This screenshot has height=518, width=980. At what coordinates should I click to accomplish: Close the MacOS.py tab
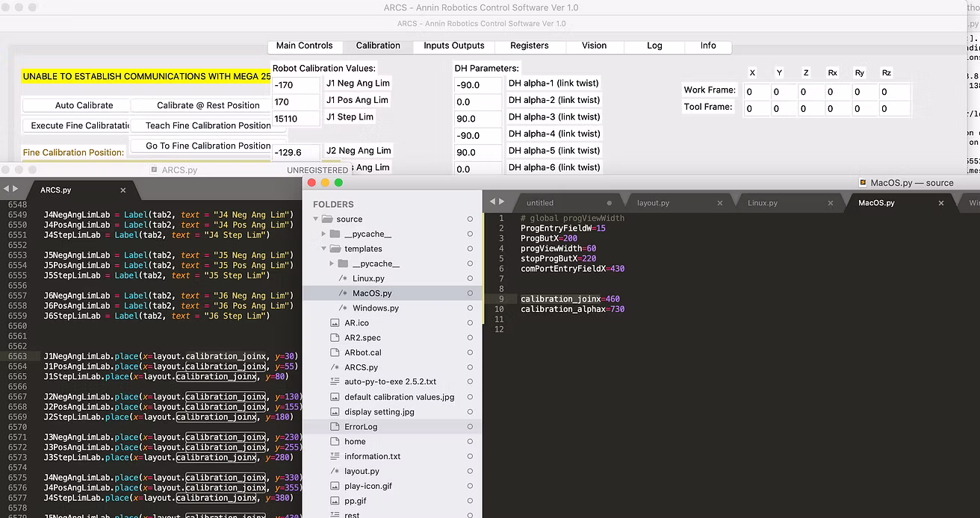click(941, 203)
